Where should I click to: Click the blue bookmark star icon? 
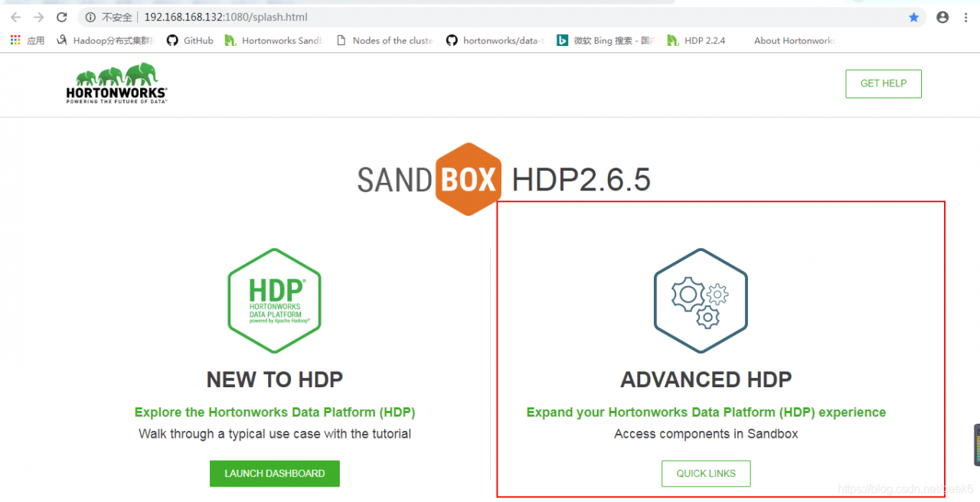tap(913, 17)
